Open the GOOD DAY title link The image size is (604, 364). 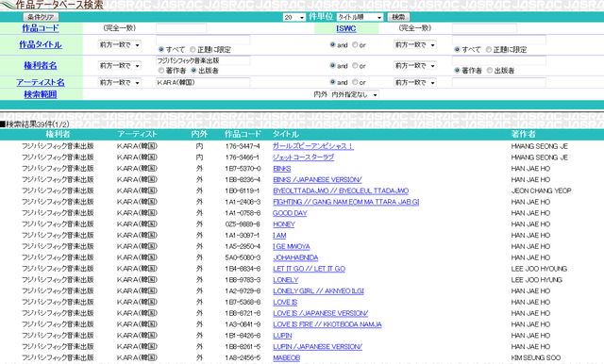pos(290,213)
